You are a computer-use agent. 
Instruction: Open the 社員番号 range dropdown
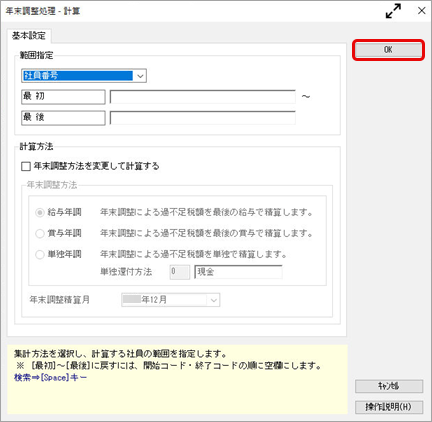(84, 76)
